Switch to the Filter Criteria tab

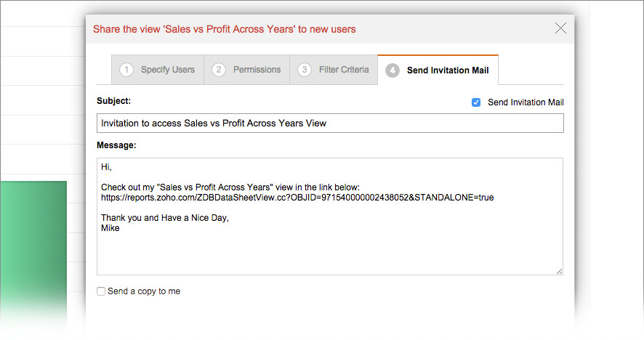tap(344, 70)
